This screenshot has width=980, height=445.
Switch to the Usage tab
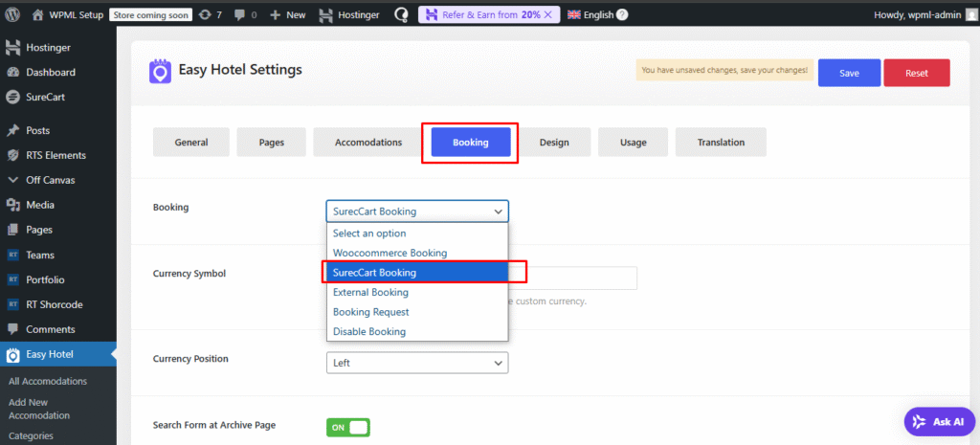634,142
